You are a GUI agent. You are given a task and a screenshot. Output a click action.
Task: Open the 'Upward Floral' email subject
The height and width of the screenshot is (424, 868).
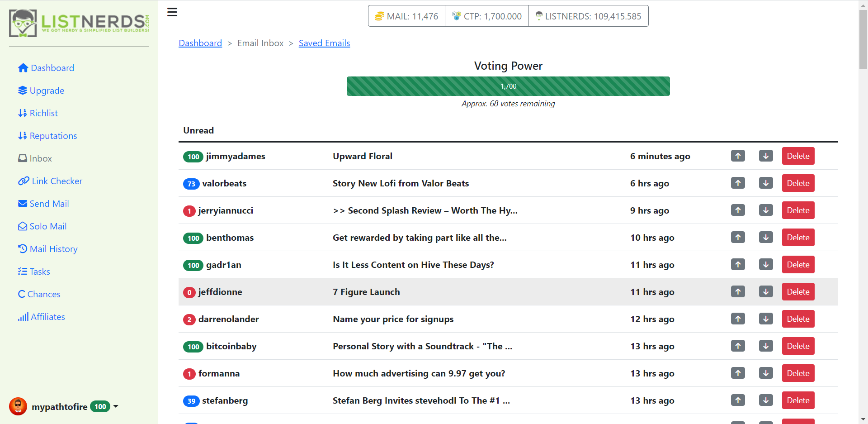coord(363,156)
